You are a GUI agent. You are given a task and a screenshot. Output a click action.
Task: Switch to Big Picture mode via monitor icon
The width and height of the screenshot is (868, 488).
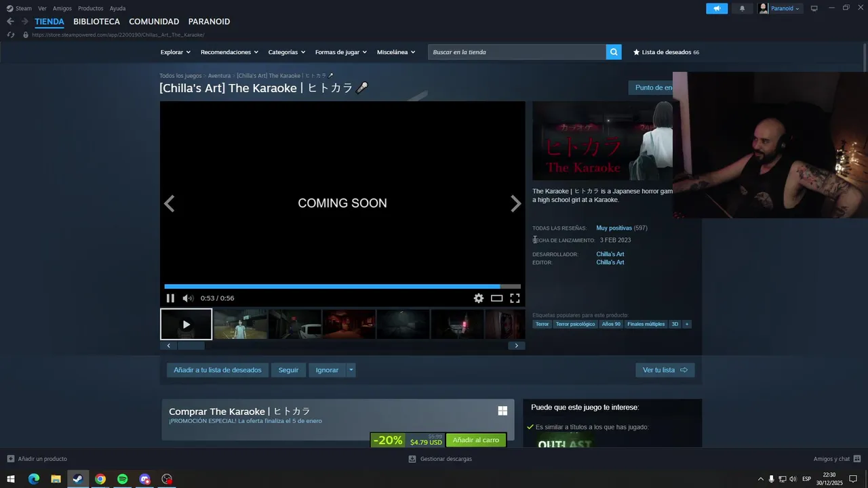(814, 8)
